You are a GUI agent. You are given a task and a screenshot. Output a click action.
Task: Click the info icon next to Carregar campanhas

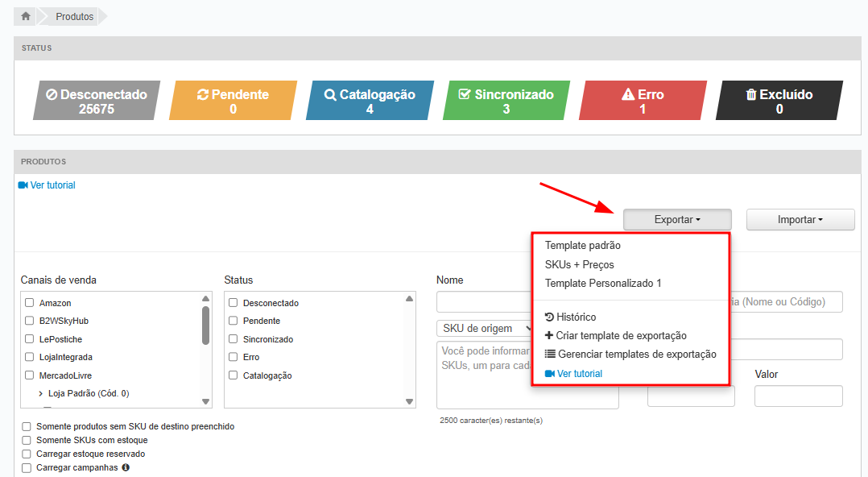click(x=126, y=467)
